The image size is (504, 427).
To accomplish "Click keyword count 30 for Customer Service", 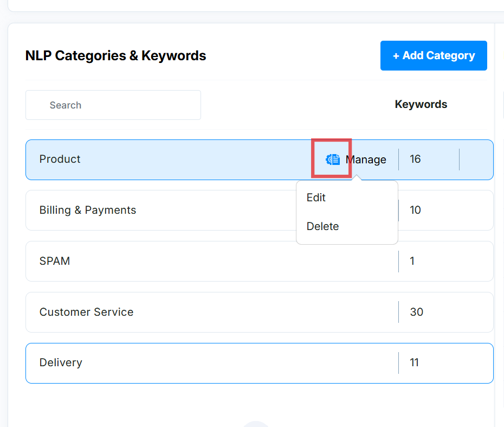I will click(416, 312).
